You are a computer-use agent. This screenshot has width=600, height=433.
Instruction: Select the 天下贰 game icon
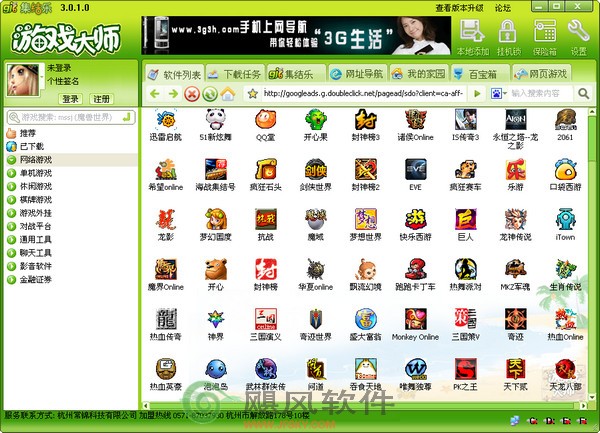point(515,369)
